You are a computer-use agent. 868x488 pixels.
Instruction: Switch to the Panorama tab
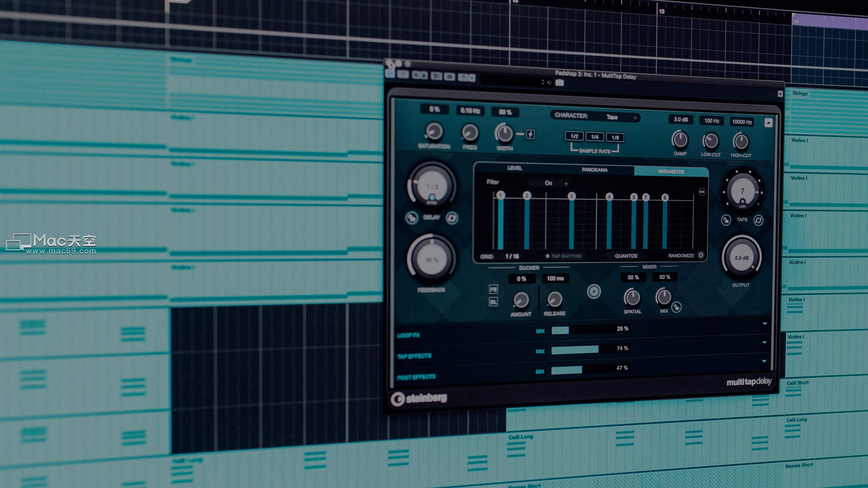594,170
